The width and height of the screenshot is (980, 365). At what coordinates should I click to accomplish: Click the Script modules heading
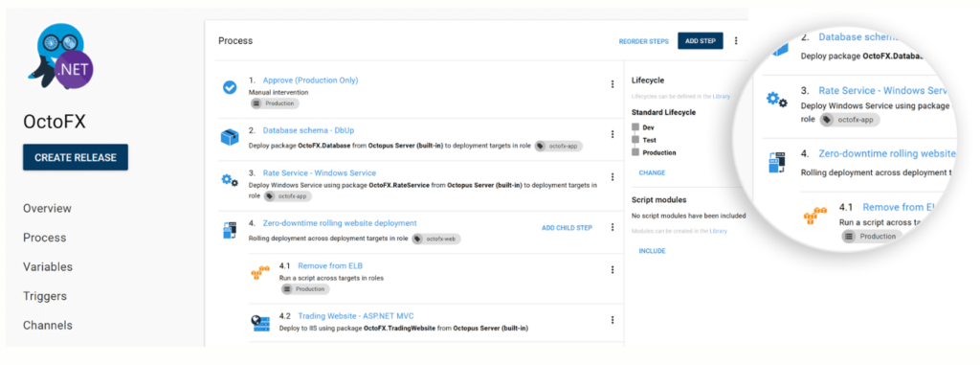pyautogui.click(x=658, y=199)
